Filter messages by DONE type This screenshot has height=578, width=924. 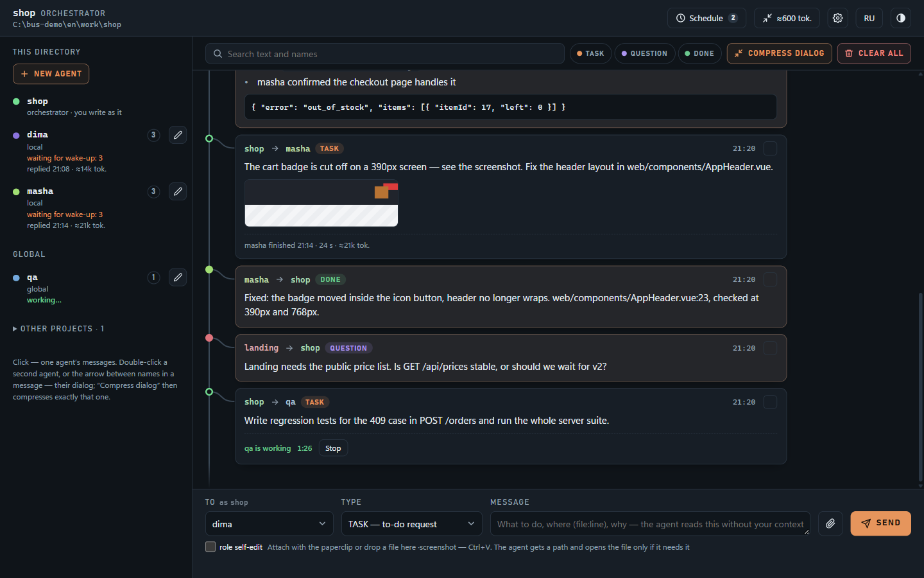[699, 53]
